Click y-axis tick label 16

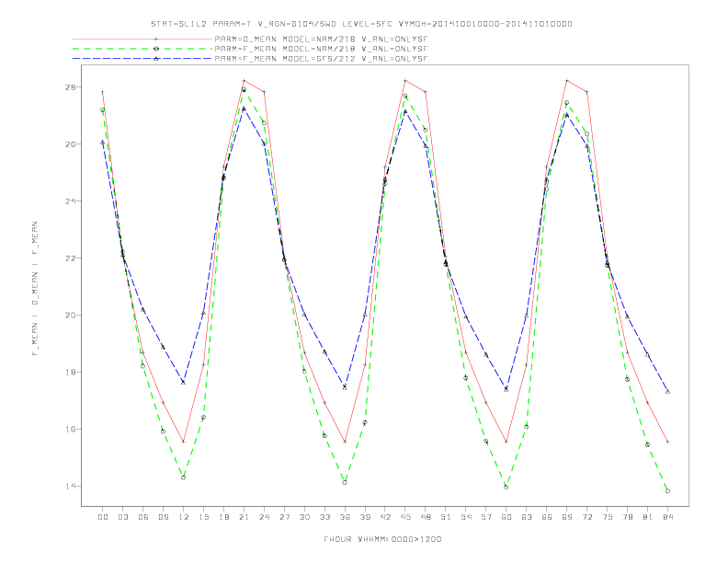pyautogui.click(x=72, y=430)
